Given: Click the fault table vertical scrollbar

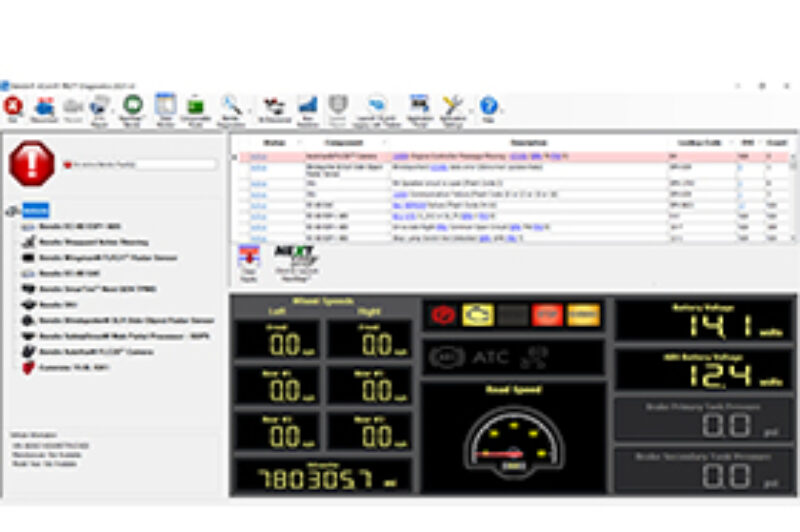Looking at the screenshot, I should tap(793, 196).
